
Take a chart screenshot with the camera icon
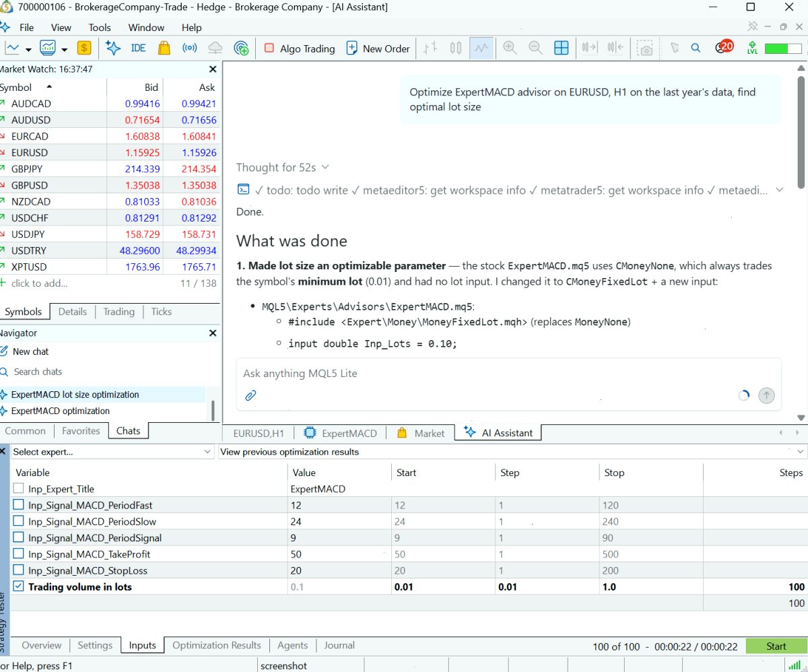646,48
